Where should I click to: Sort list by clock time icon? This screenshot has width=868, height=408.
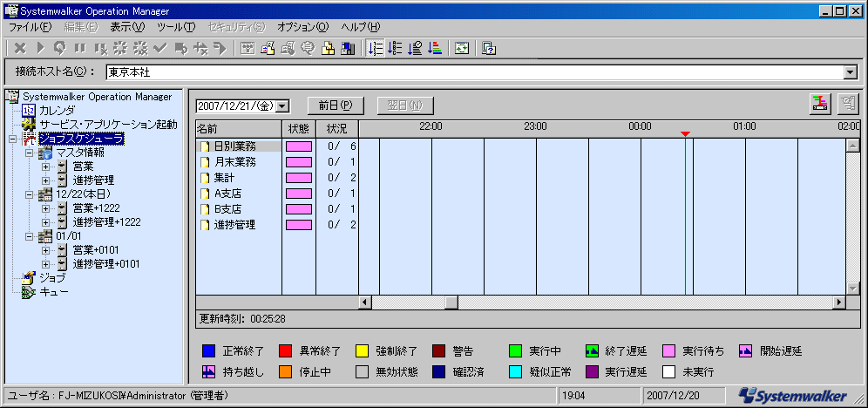[x=415, y=49]
